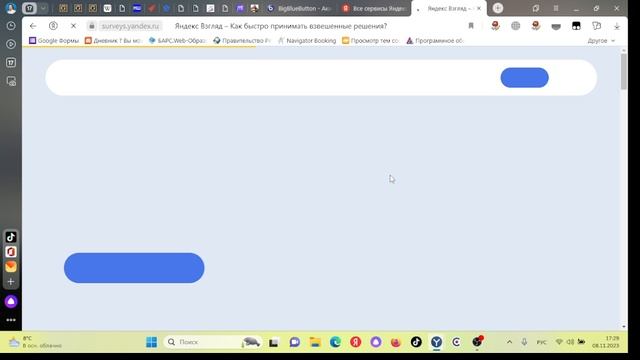Expand the Другое bookmarks folder
Image resolution: width=640 pixels, height=360 pixels.
point(601,41)
